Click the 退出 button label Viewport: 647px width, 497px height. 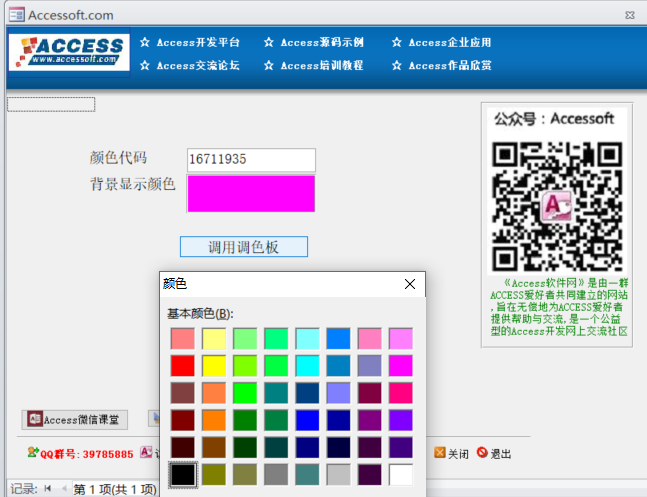[x=501, y=454]
